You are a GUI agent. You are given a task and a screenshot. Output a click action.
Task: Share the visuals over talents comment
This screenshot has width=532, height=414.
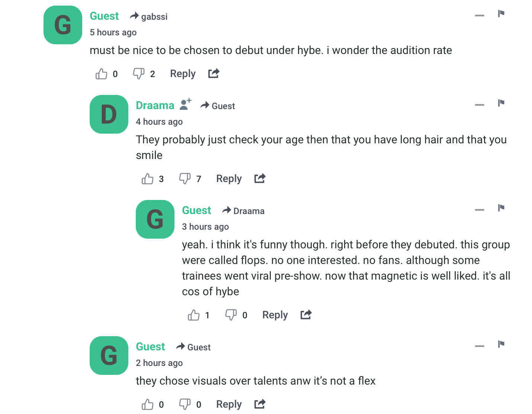(x=260, y=404)
